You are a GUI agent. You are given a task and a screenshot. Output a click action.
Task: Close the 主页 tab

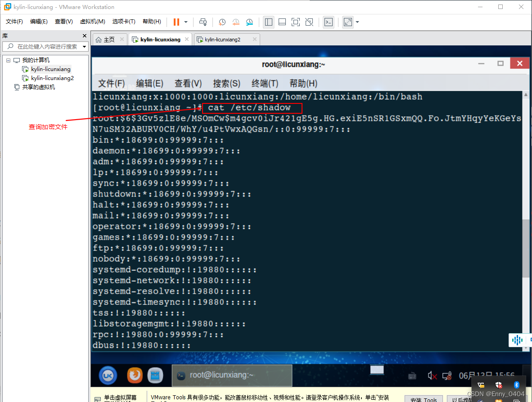(122, 39)
